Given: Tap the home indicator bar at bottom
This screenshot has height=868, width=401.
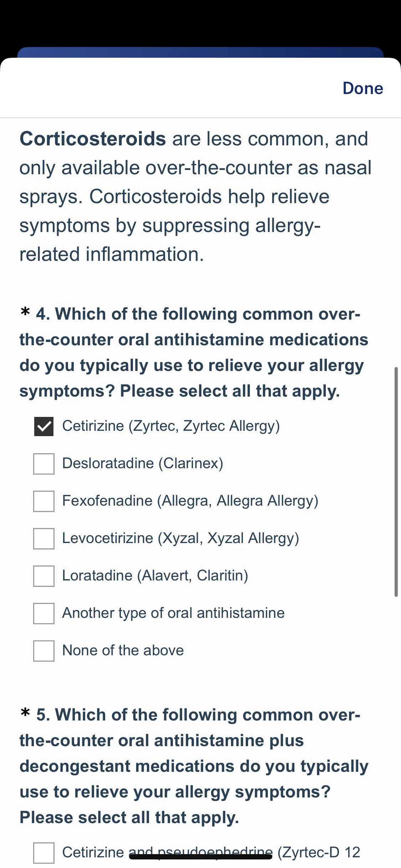Looking at the screenshot, I should 201,857.
